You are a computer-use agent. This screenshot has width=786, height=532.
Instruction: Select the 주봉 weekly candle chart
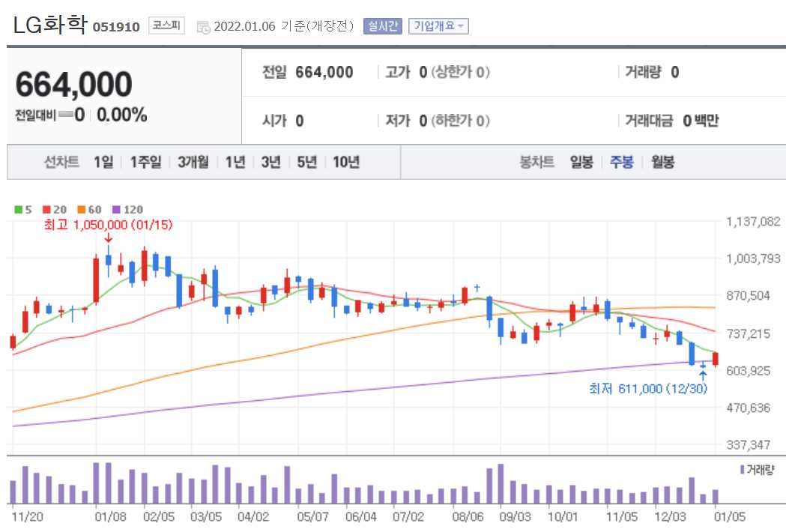[622, 162]
